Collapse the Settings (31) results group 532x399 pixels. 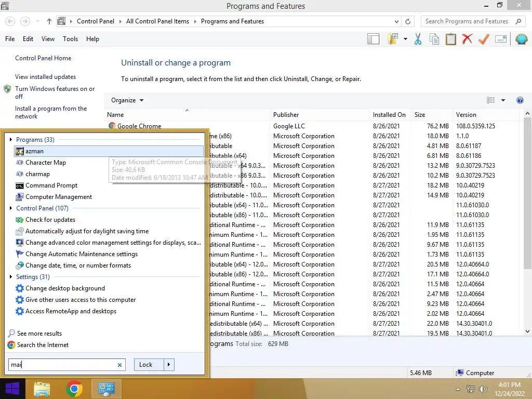point(11,276)
